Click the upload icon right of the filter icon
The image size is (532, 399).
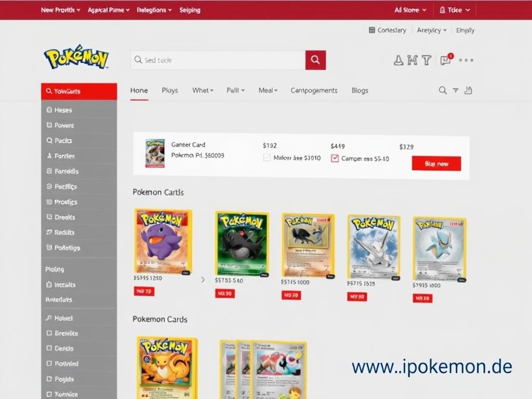click(468, 90)
